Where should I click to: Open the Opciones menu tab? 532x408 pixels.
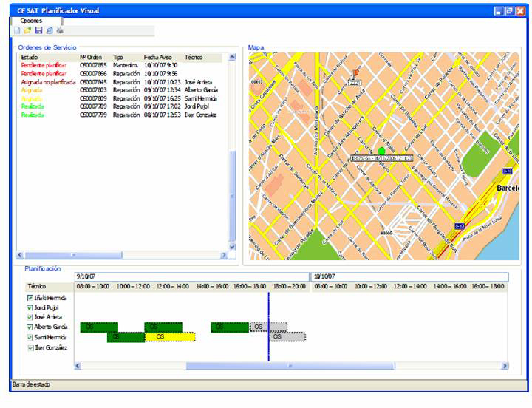[32, 21]
